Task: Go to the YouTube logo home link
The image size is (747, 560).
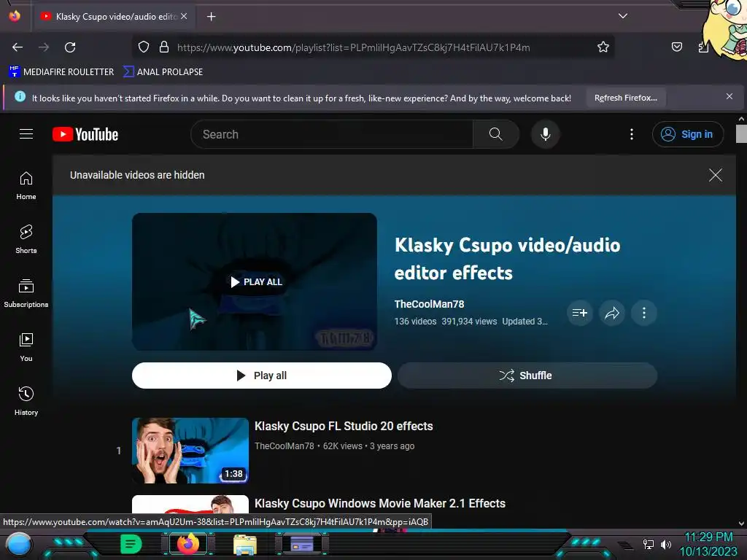Action: [x=85, y=134]
